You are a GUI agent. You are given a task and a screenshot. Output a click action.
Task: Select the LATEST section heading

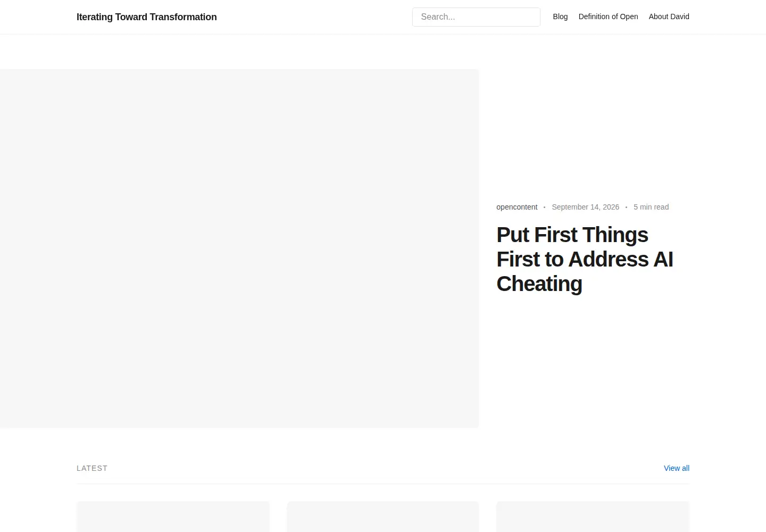pyautogui.click(x=92, y=468)
